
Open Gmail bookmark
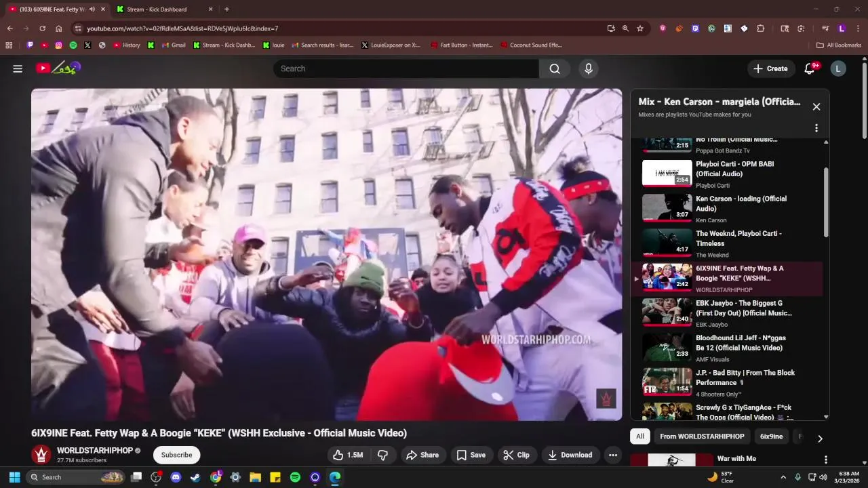click(174, 45)
